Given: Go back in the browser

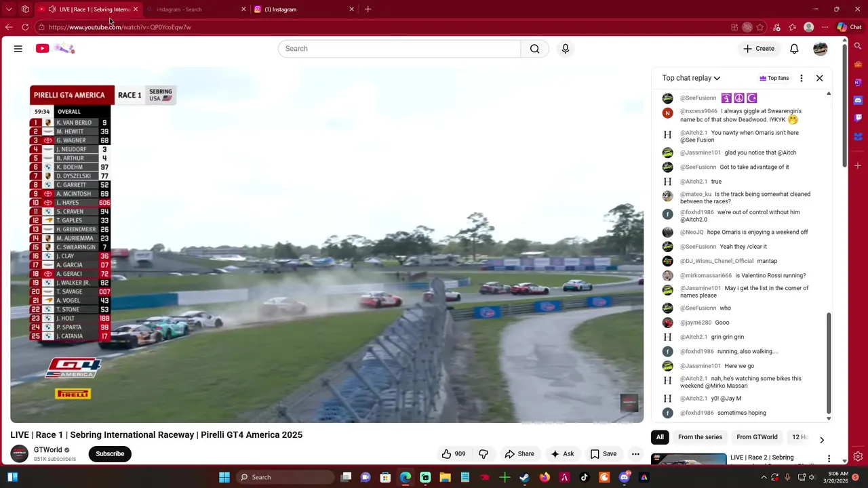Looking at the screenshot, I should click(x=9, y=27).
